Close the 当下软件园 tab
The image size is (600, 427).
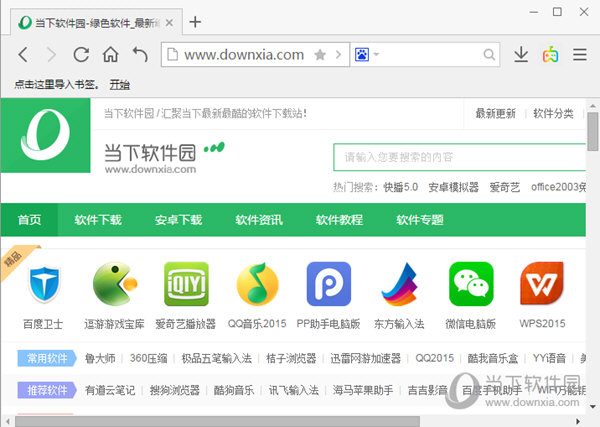pos(169,23)
